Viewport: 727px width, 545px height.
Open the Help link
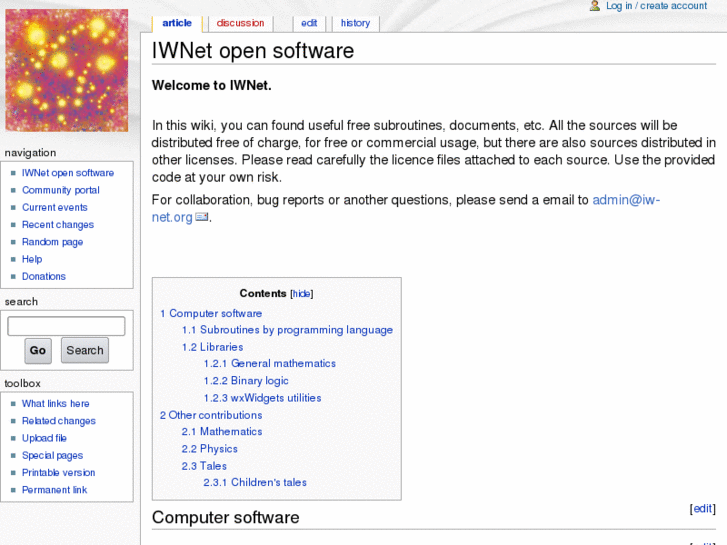pos(32,259)
